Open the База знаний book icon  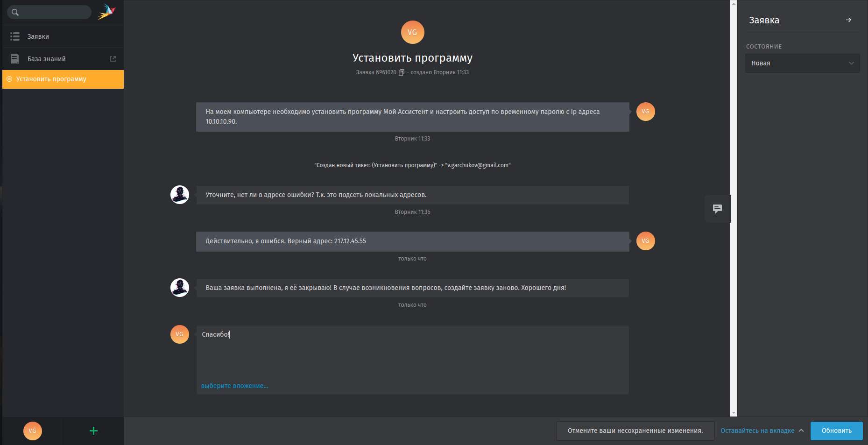point(15,59)
